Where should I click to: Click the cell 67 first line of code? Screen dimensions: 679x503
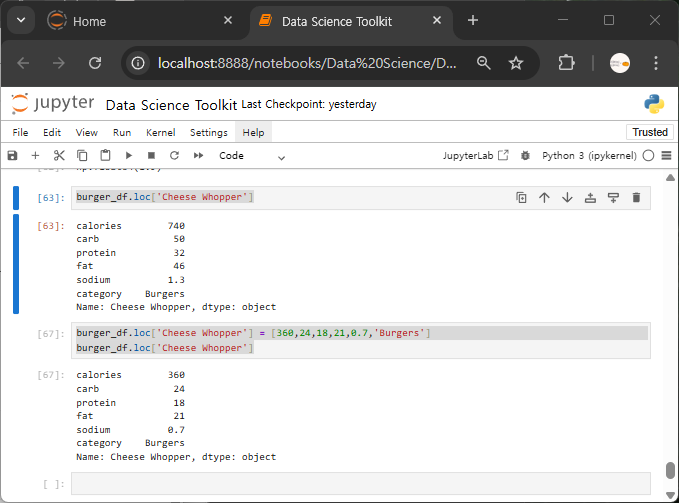[253, 333]
